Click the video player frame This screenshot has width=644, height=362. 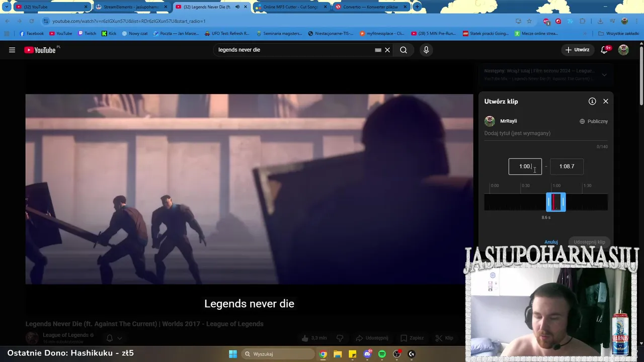pyautogui.click(x=249, y=189)
